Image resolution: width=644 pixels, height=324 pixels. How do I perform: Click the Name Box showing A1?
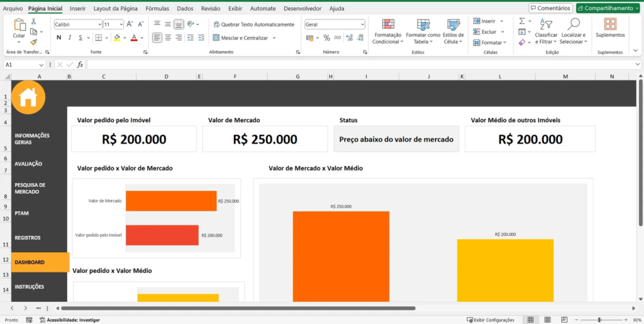pyautogui.click(x=22, y=64)
